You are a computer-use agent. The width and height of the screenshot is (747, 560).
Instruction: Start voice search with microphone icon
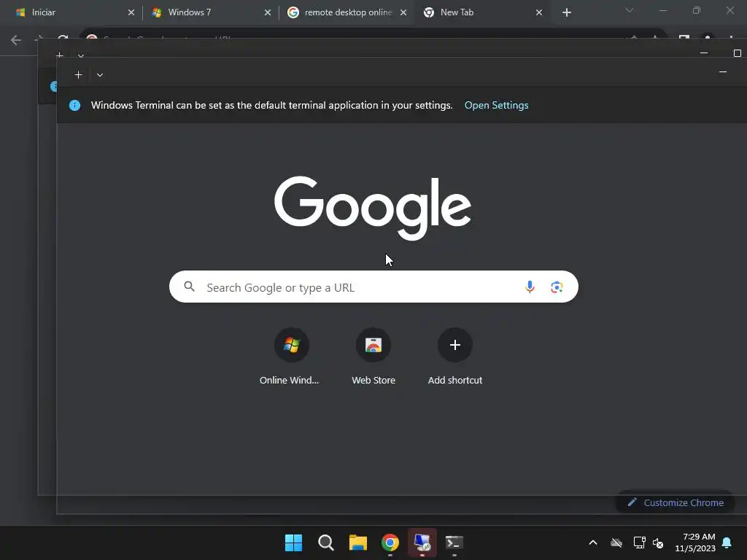[530, 287]
